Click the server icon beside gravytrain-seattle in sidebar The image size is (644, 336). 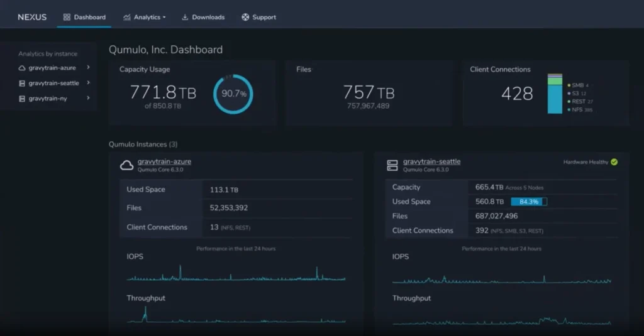click(22, 83)
